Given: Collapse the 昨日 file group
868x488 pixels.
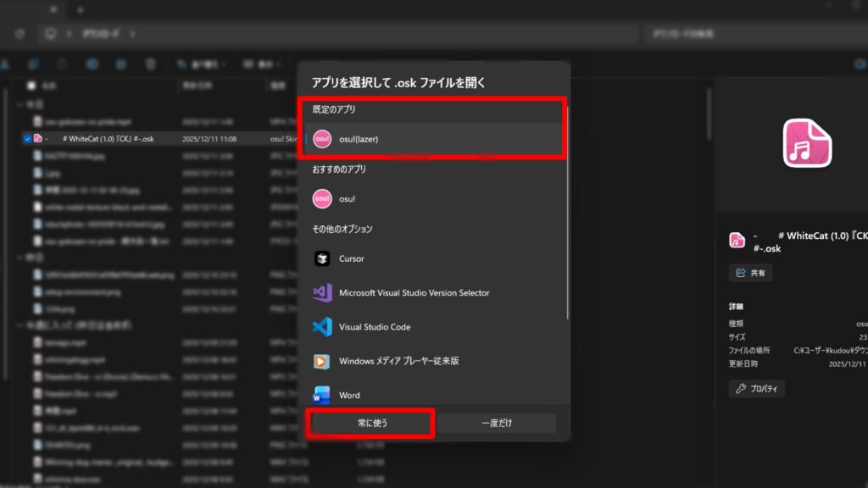Looking at the screenshot, I should pyautogui.click(x=20, y=258).
